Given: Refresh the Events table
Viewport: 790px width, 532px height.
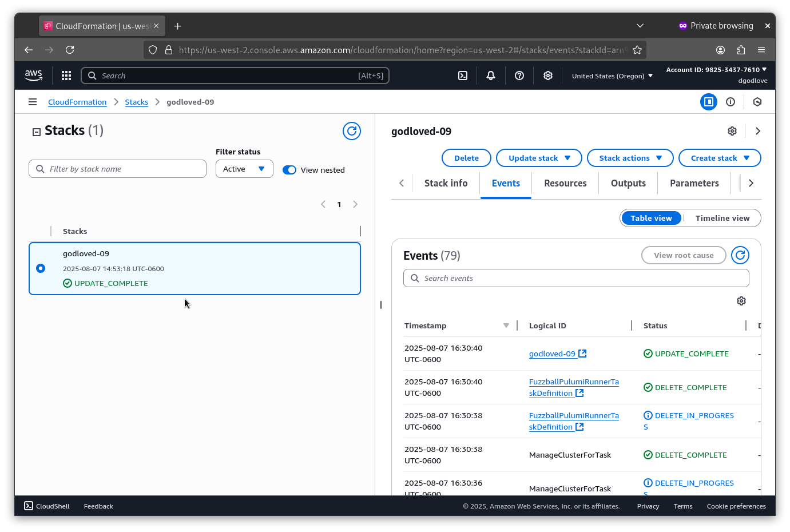Looking at the screenshot, I should pos(740,255).
